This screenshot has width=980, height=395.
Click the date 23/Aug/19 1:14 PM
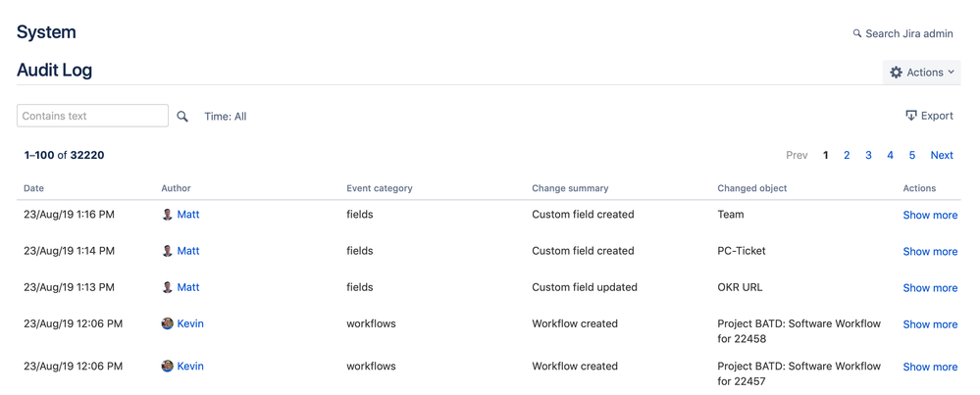pos(69,251)
